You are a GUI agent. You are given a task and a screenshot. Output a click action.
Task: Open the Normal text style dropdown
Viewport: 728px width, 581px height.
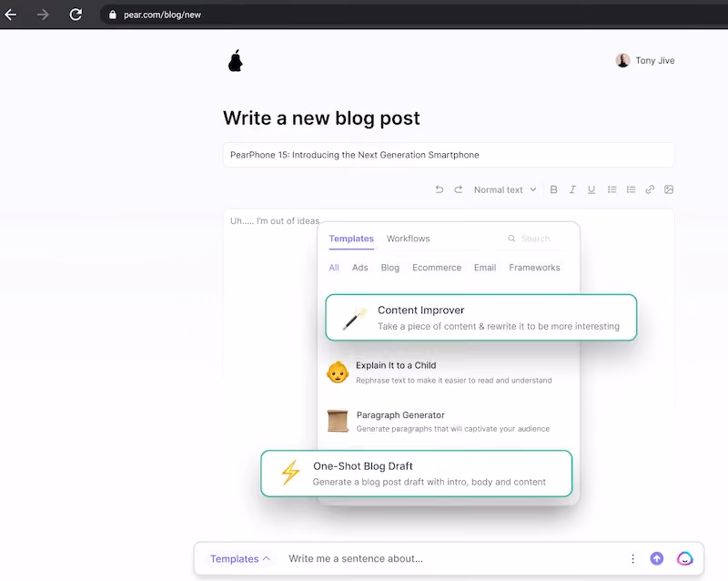click(x=505, y=189)
